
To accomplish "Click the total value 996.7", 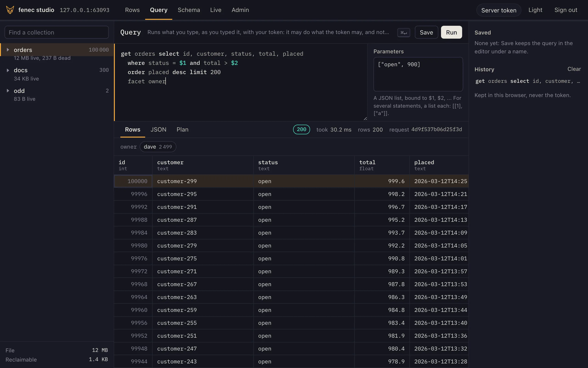I will tap(382, 207).
